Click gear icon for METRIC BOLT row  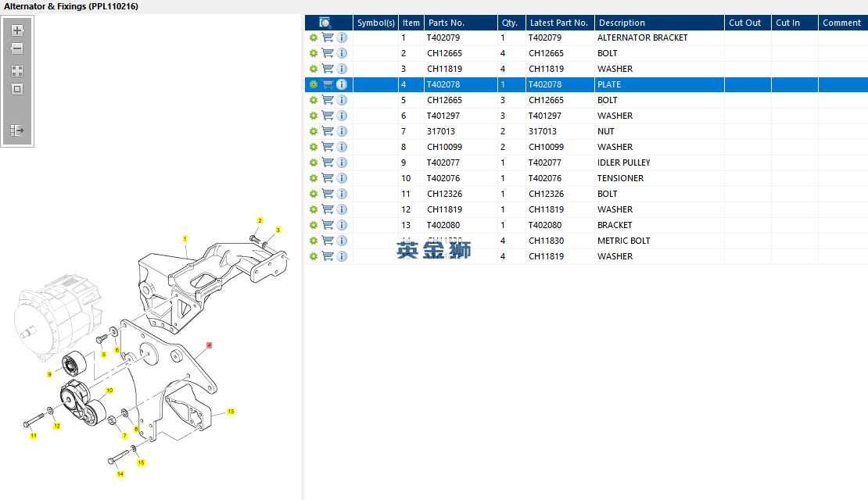[314, 241]
